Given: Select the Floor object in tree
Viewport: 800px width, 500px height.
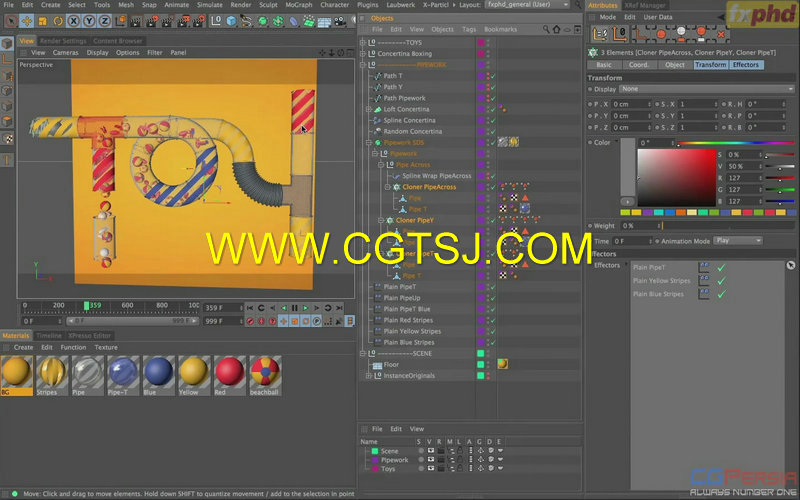Looking at the screenshot, I should 391,364.
